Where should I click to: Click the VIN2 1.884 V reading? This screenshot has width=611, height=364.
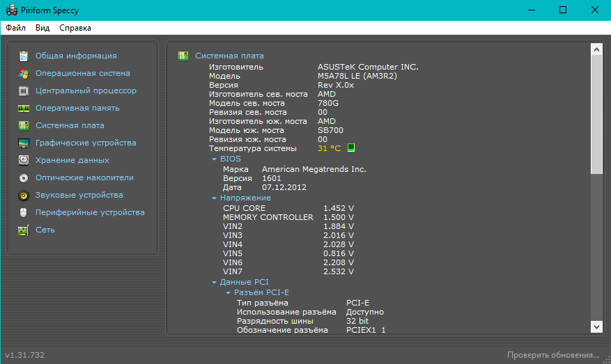click(x=338, y=226)
